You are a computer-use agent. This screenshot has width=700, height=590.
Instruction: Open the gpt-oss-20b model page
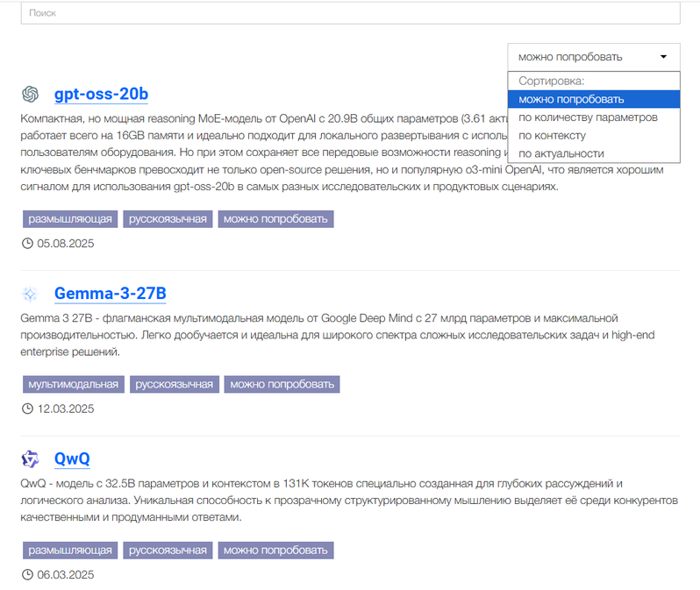pos(101,95)
